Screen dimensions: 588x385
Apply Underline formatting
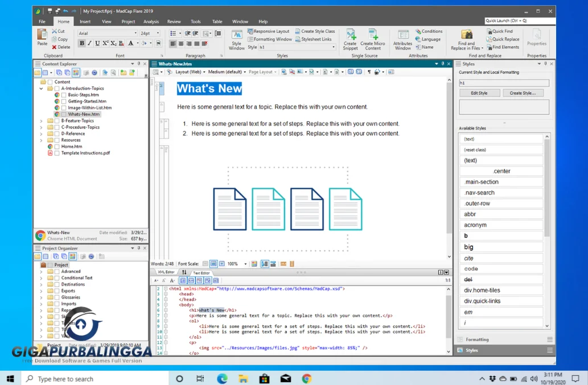click(x=97, y=43)
